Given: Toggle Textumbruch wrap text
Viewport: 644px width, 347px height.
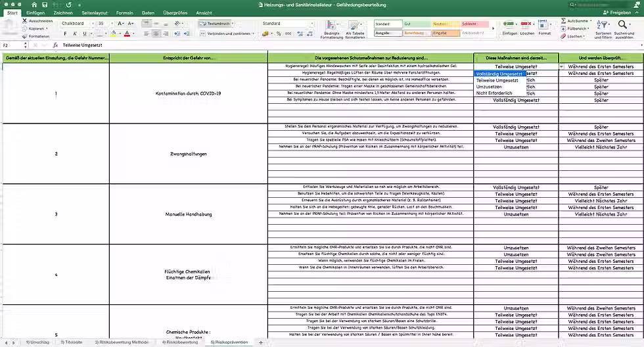Looking at the screenshot, I should (x=216, y=24).
